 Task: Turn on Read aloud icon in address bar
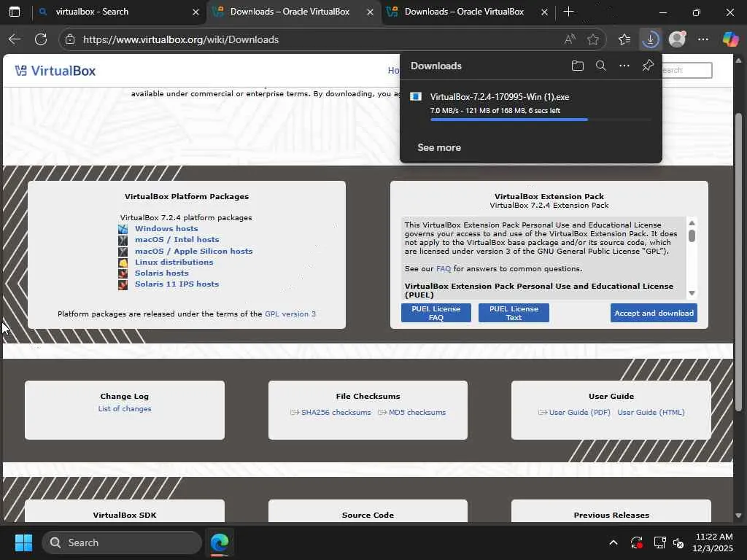(x=569, y=39)
